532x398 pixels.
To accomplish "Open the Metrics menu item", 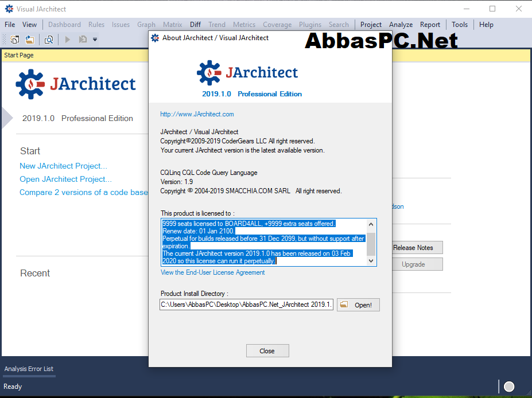I will 244,25.
